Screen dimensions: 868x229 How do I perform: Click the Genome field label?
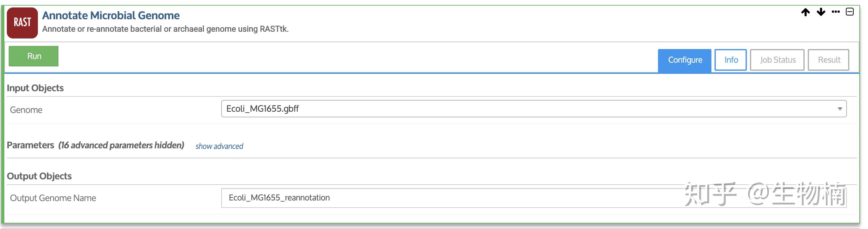click(x=26, y=110)
